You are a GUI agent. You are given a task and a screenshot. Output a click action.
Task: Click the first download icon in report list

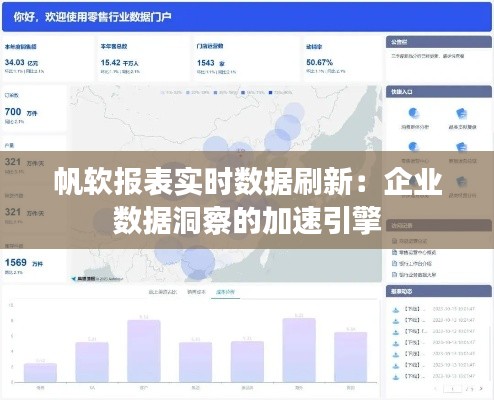pos(396,310)
